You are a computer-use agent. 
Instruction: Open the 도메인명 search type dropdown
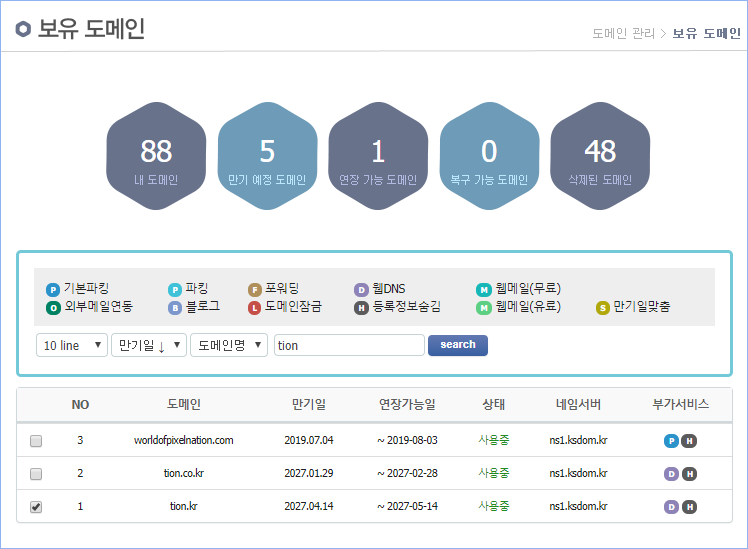click(229, 345)
